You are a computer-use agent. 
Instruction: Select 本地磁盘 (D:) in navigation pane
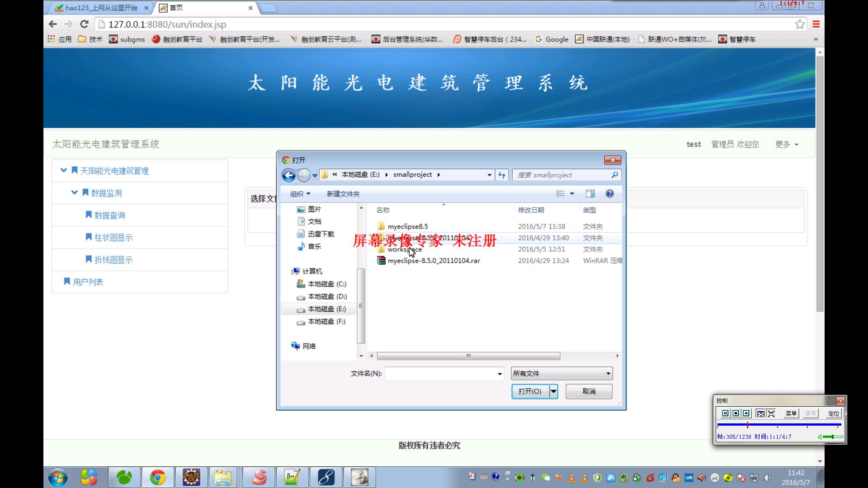point(322,296)
